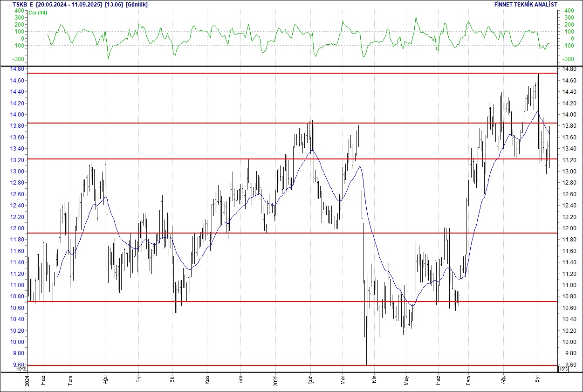Select the red horizontal line near 11.92

(293, 233)
